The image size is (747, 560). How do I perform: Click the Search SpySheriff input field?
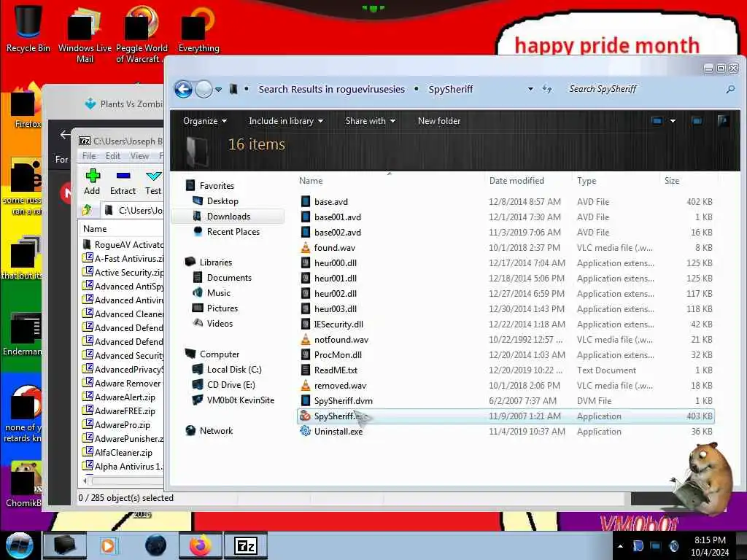point(644,89)
